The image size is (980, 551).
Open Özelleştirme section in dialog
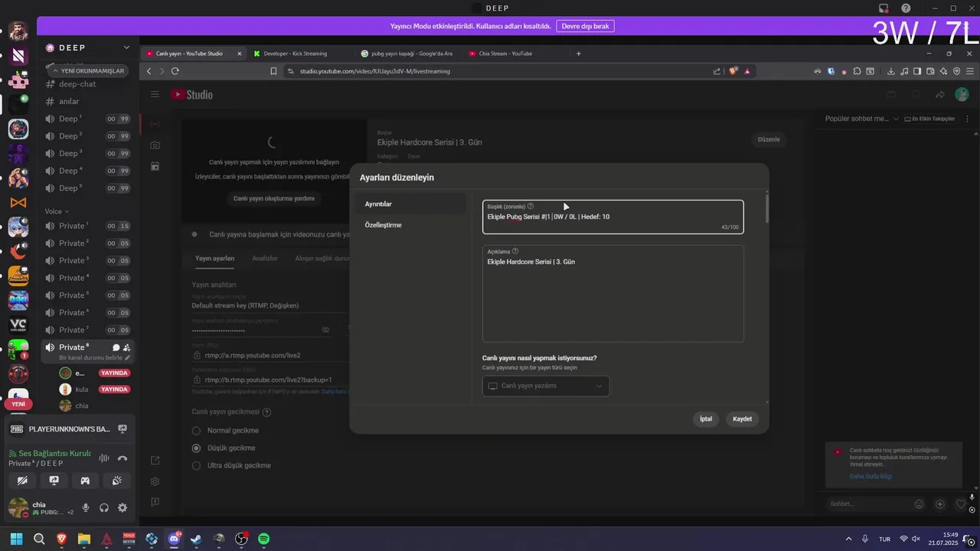click(411, 225)
